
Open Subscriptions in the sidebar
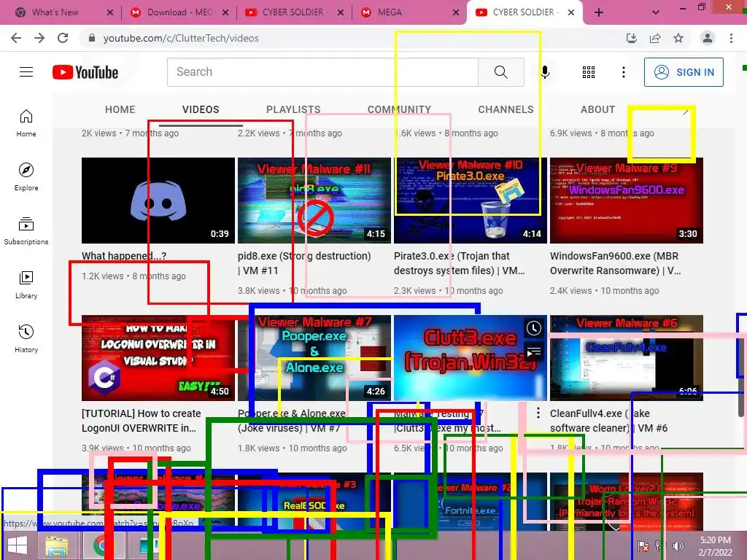[x=26, y=230]
